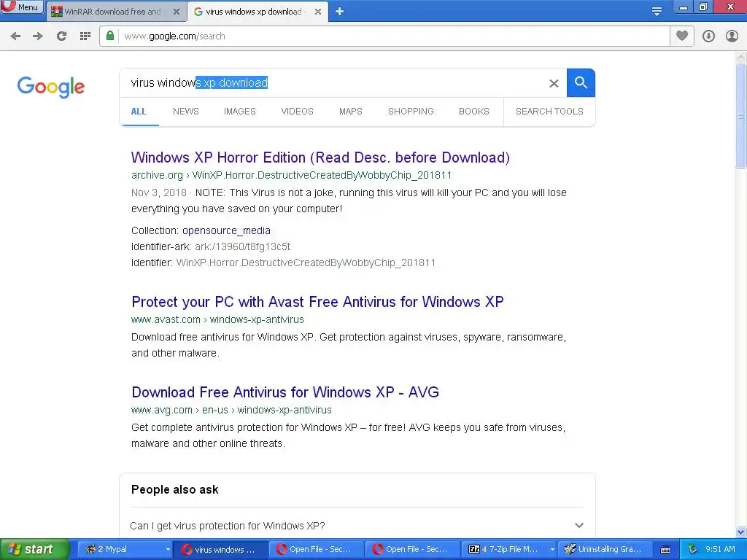Open Windows XP Horror Edition result link
The height and width of the screenshot is (560, 747).
[321, 157]
